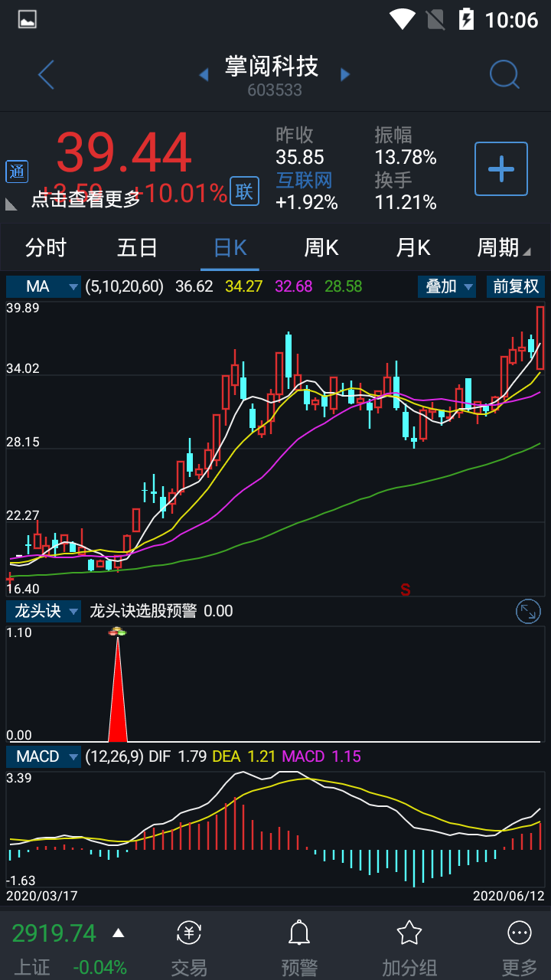Expand index ticker with up triangle
Image resolution: width=551 pixels, height=980 pixels.
tap(118, 933)
